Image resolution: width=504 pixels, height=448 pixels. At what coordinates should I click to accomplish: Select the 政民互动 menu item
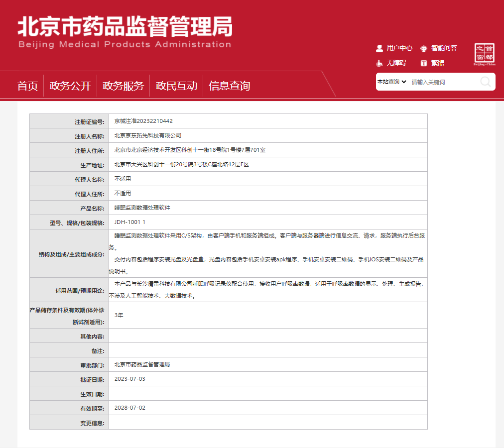(176, 86)
